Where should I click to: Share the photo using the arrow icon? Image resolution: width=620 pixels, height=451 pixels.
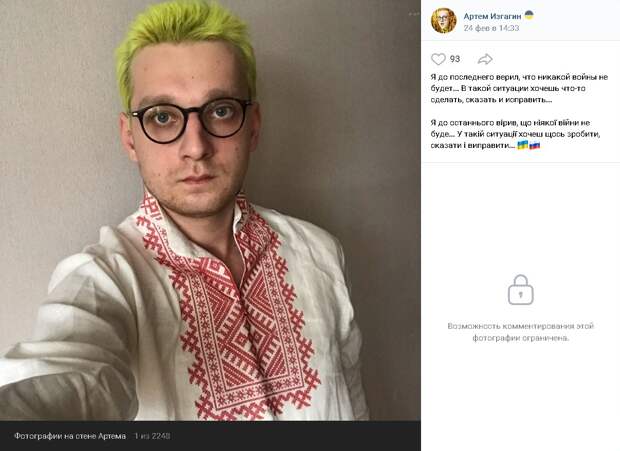pos(485,59)
